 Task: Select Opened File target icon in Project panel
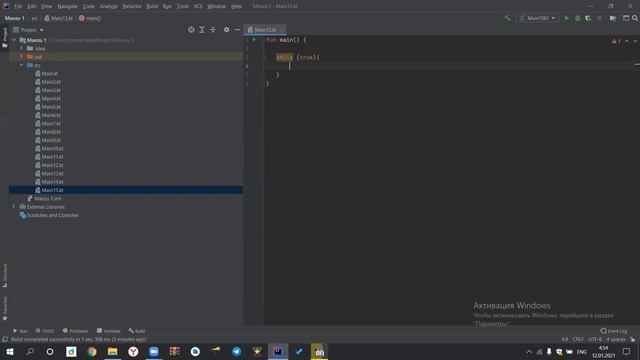(191, 30)
